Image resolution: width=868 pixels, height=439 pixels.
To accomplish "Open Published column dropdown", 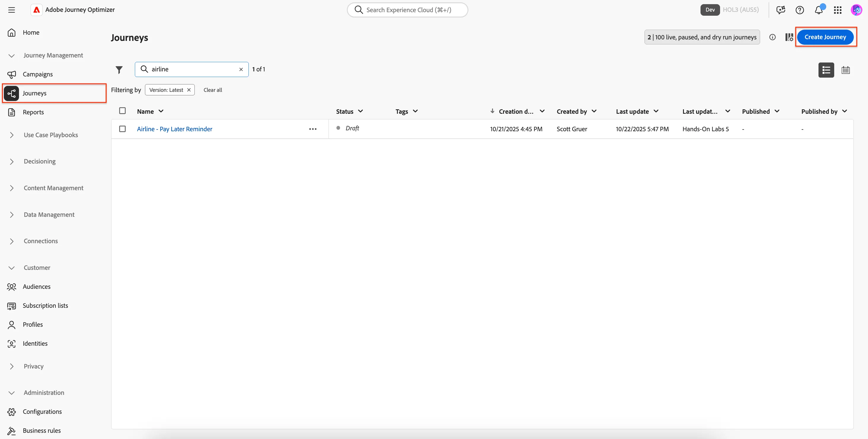I will click(x=777, y=111).
